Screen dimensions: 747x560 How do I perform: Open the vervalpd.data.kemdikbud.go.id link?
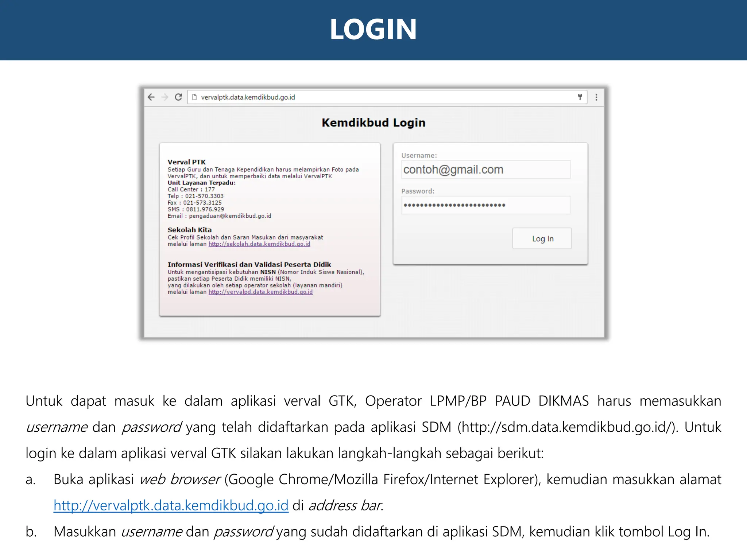260,292
